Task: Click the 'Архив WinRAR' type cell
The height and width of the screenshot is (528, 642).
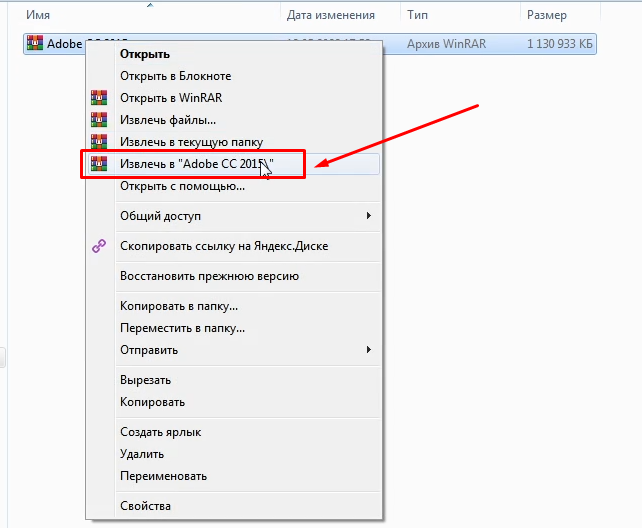Action: coord(446,44)
